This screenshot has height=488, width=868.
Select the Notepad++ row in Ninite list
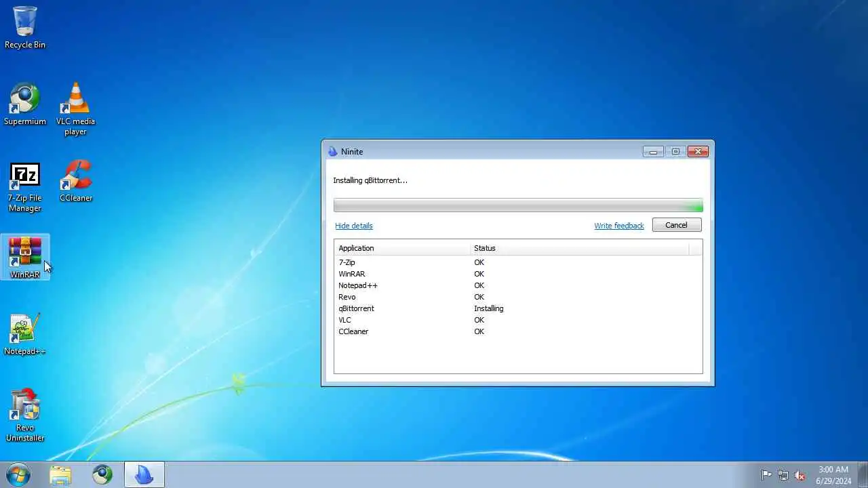tap(518, 285)
